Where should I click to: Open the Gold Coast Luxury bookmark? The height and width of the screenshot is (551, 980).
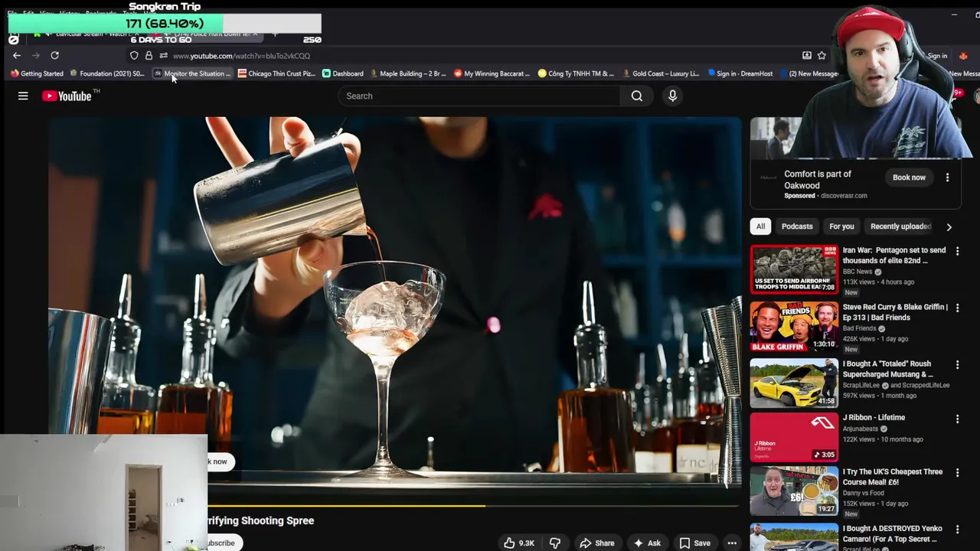660,73
